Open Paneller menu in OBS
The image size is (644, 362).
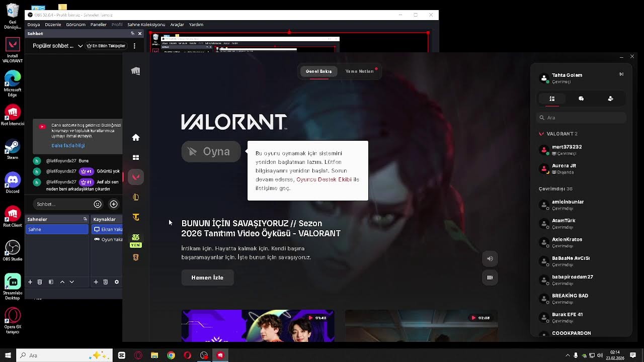[99, 25]
